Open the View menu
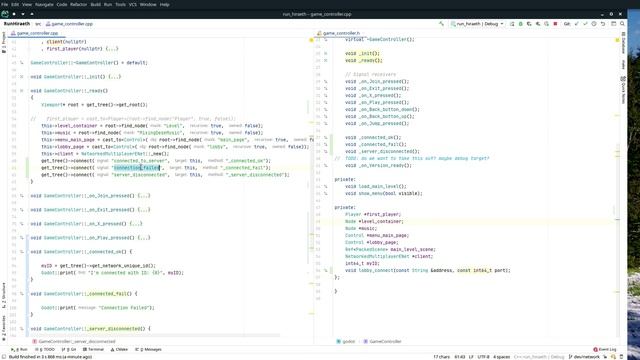 pos(27,4)
